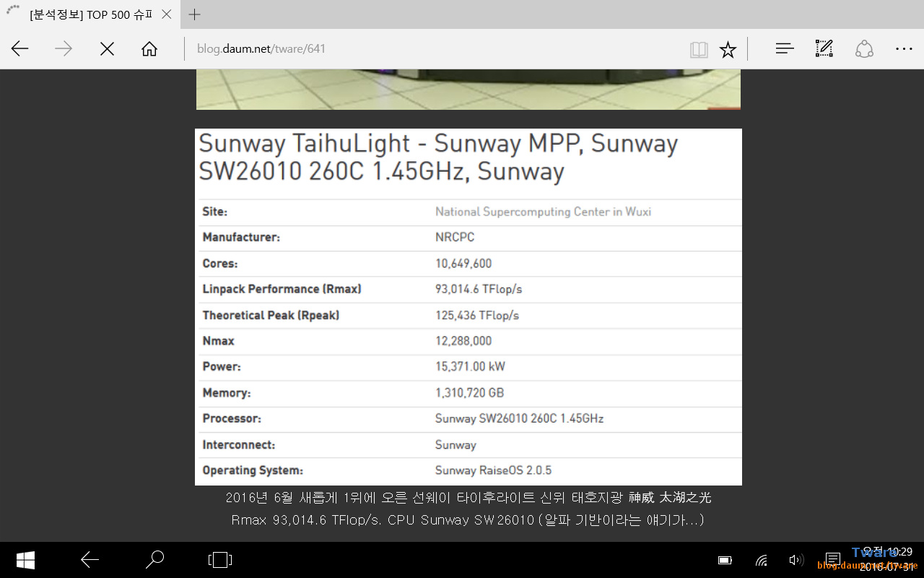The image size is (924, 578).
Task: Click the 15,371.00 kW power value
Action: [470, 366]
